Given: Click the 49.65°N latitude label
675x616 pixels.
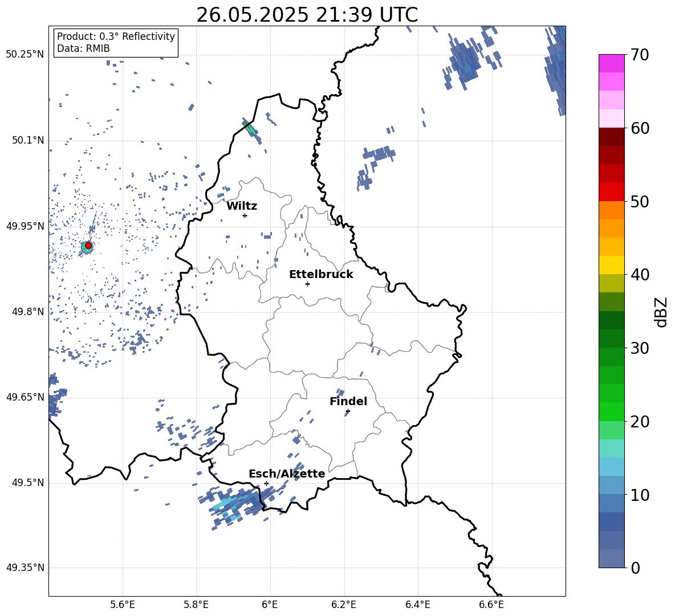Looking at the screenshot, I should tap(25, 397).
